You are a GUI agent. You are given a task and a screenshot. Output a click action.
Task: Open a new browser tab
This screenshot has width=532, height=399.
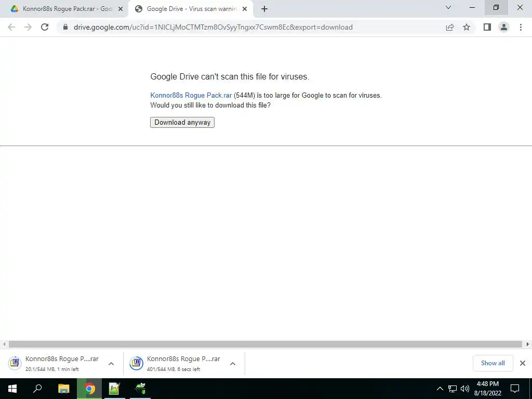point(264,9)
